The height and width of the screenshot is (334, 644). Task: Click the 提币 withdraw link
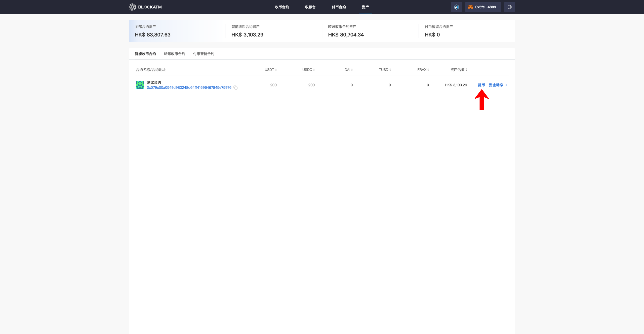click(481, 85)
